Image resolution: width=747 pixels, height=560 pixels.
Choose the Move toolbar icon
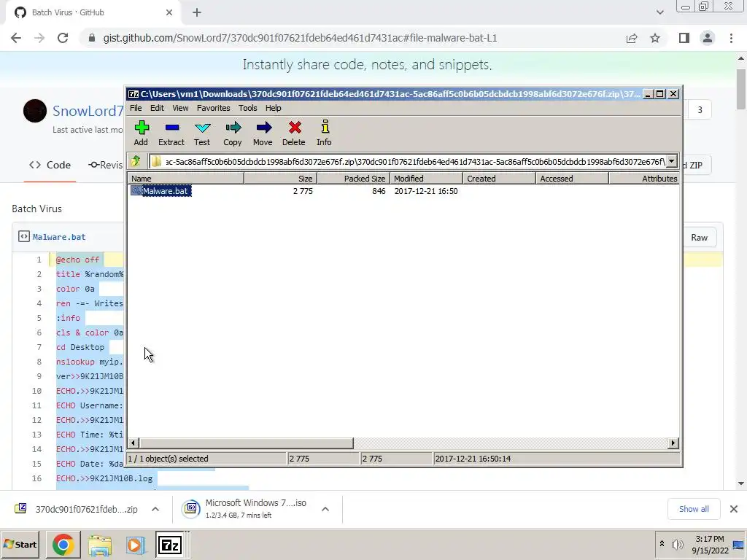tap(263, 133)
